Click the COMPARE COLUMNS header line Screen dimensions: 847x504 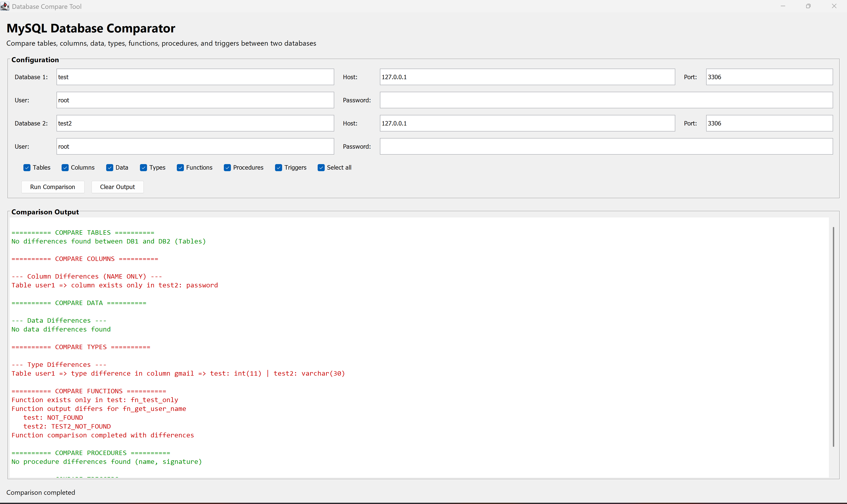click(85, 259)
